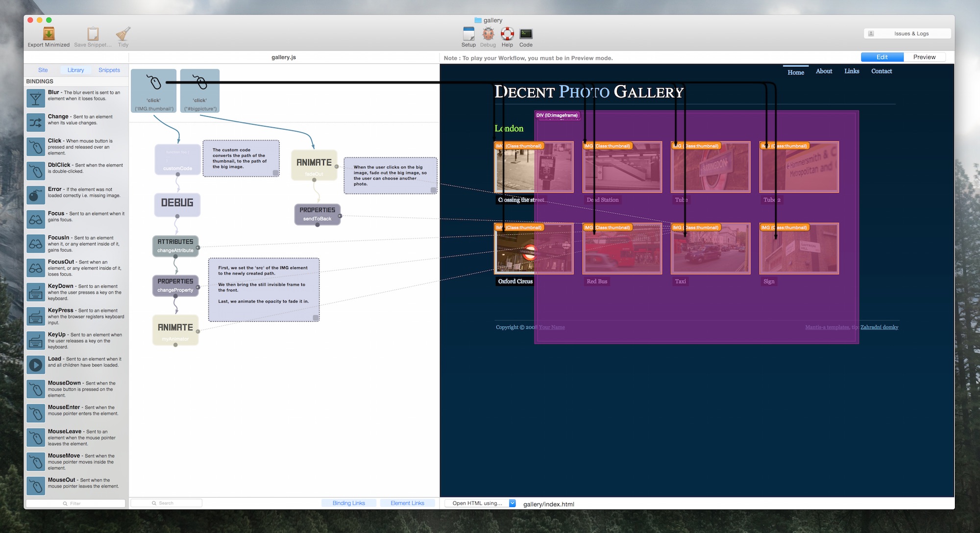The width and height of the screenshot is (980, 533).
Task: Open Issues & Logs button
Action: pos(907,33)
